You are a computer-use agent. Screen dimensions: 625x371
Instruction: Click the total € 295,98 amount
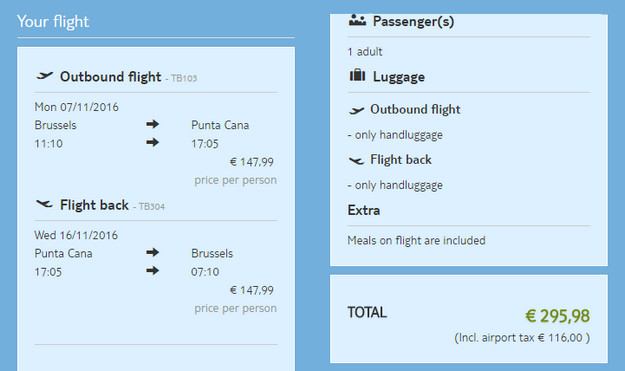pyautogui.click(x=557, y=316)
